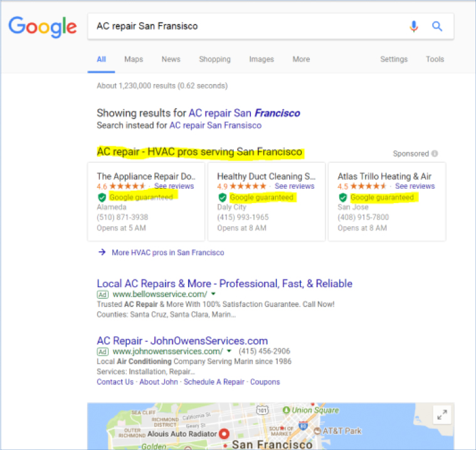The height and width of the screenshot is (450, 476).
Task: Click green shield badge on Atlas Trillo card
Action: coord(343,197)
